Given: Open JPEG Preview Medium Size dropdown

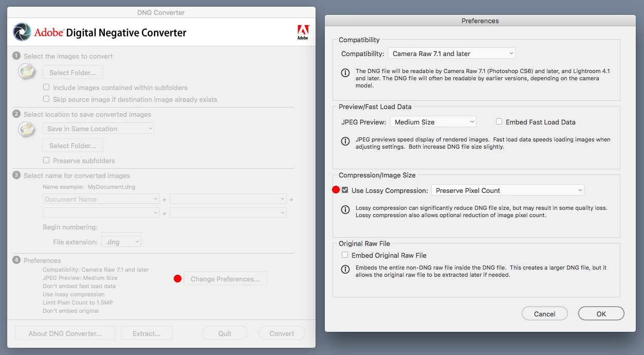Looking at the screenshot, I should tap(433, 122).
